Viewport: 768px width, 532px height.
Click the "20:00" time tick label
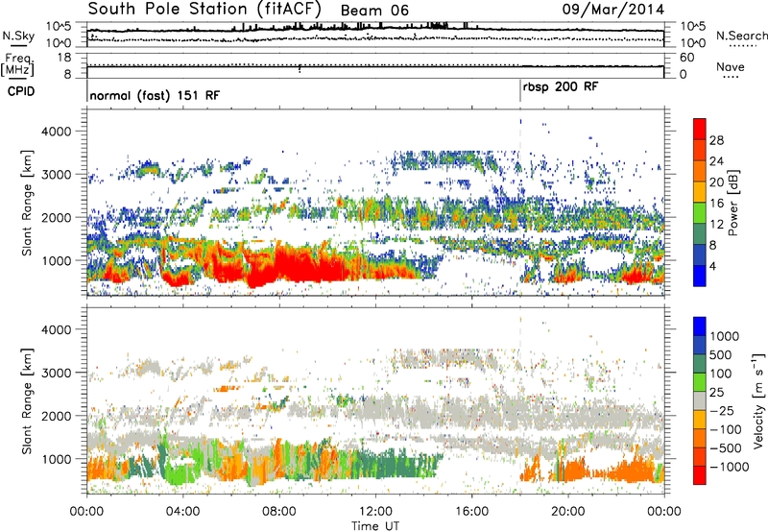click(568, 512)
